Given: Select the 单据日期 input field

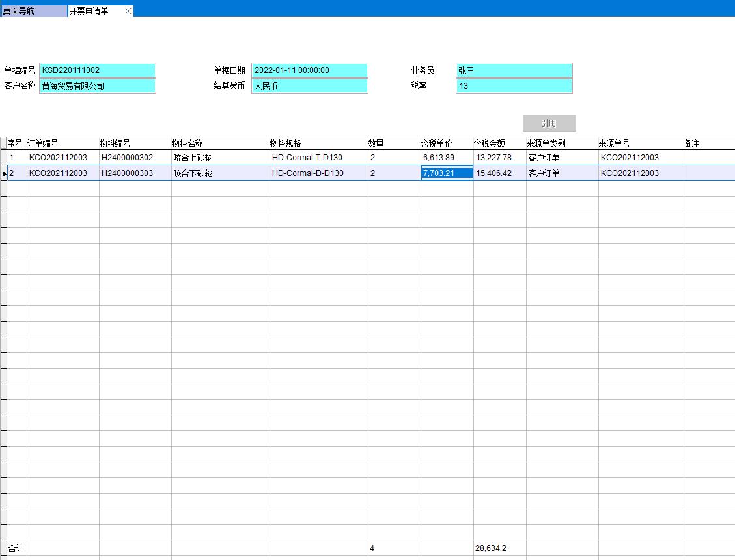Looking at the screenshot, I should tap(309, 70).
